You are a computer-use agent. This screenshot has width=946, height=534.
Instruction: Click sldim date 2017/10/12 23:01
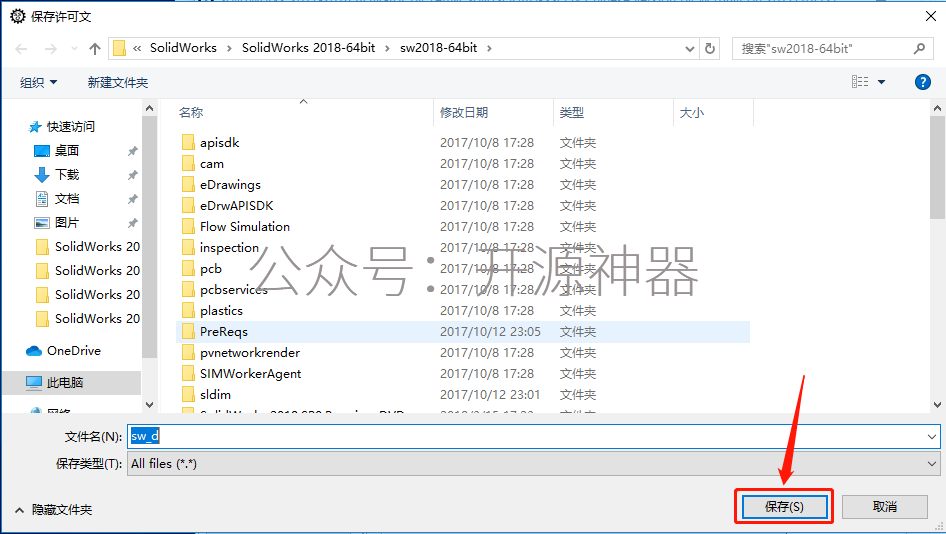(490, 395)
